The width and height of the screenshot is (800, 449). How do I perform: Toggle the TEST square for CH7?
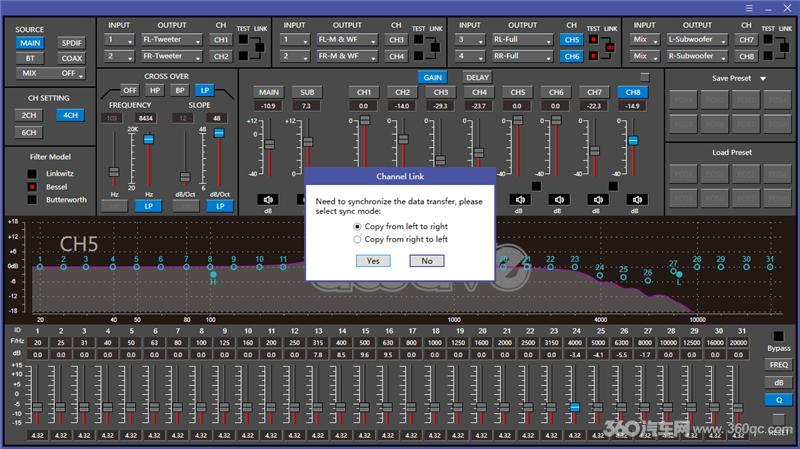pos(768,39)
